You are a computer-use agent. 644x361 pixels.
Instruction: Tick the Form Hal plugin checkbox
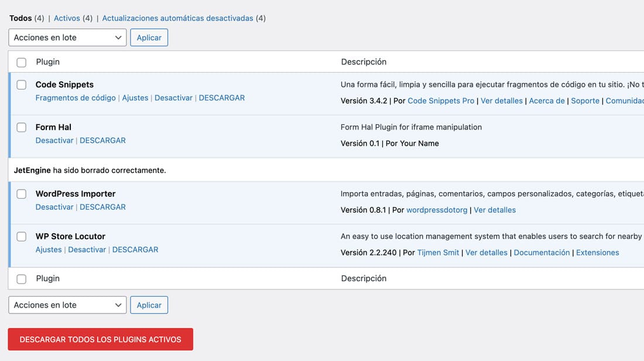[21, 127]
